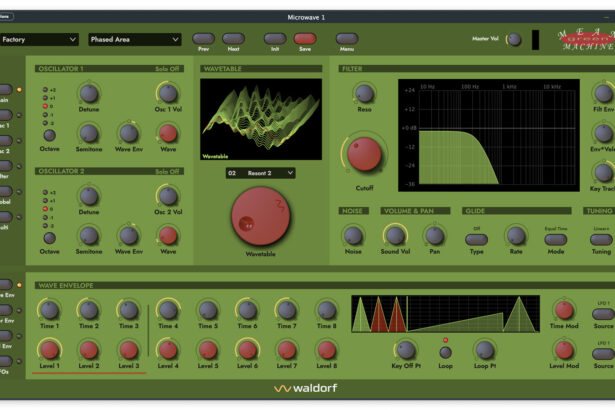Switch to the Main sidebar page
615x410 pixels.
pos(5,89)
